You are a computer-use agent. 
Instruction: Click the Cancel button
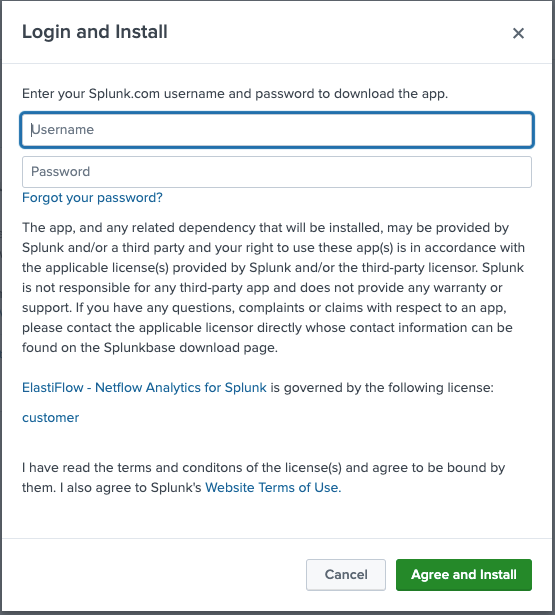coord(346,575)
